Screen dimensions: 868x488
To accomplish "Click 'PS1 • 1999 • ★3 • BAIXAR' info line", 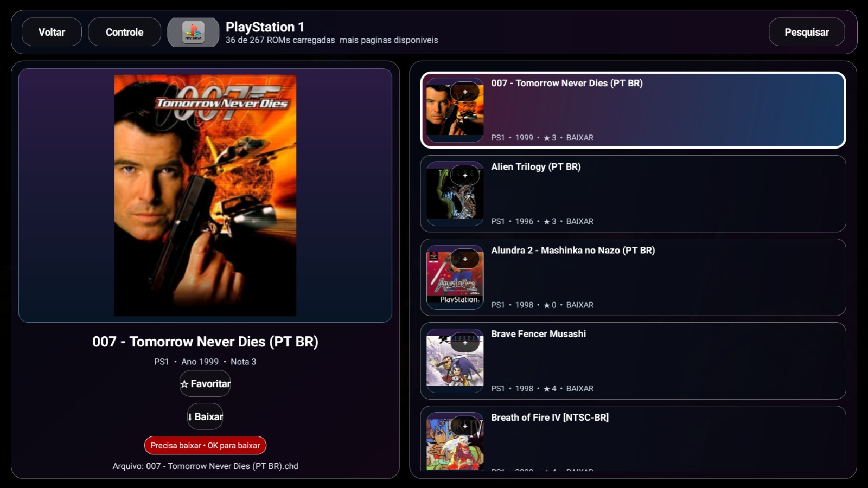I will click(x=542, y=138).
